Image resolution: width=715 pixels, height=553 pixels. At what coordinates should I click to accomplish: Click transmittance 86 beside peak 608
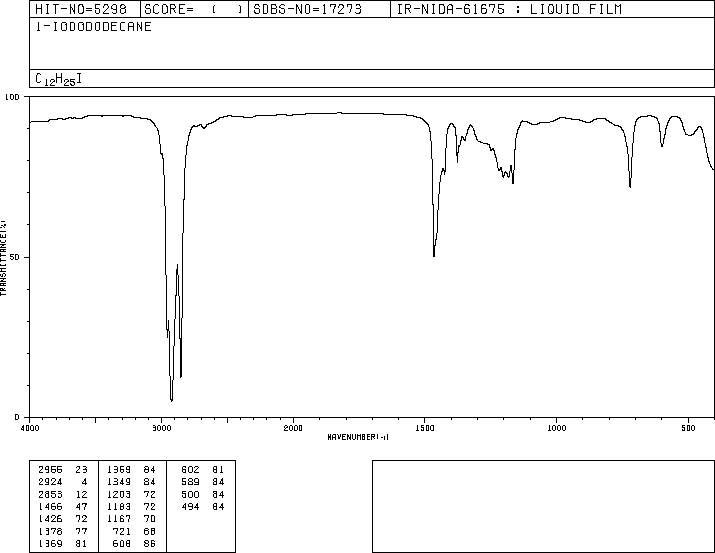150,544
